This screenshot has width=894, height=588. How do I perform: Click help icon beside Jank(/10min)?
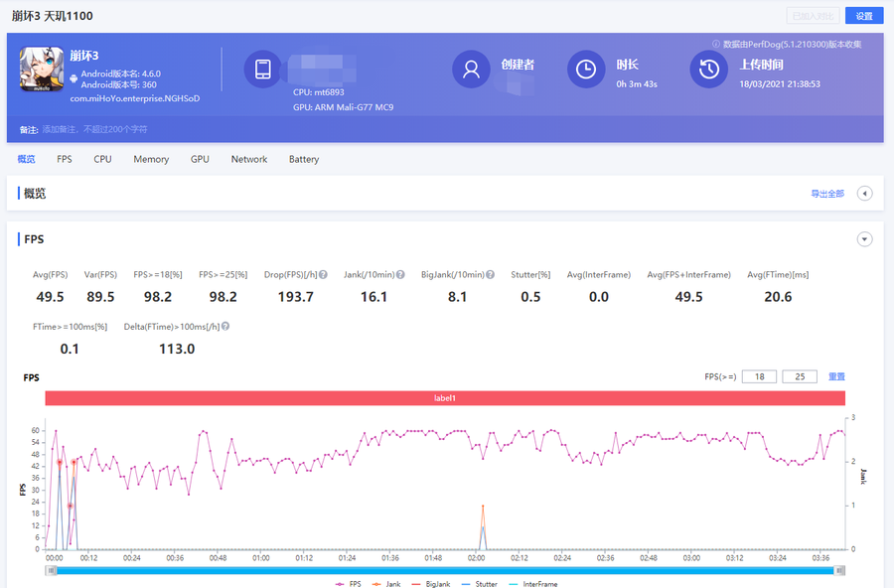[x=400, y=275]
